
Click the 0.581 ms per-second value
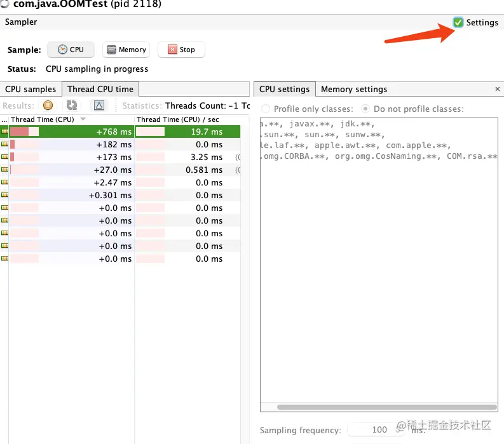pyautogui.click(x=204, y=170)
